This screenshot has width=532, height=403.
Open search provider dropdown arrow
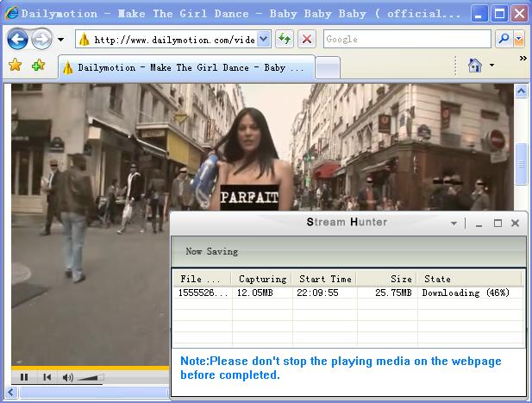pos(519,39)
